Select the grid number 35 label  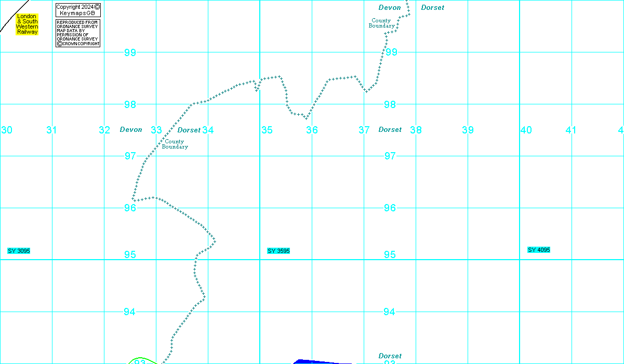[267, 130]
